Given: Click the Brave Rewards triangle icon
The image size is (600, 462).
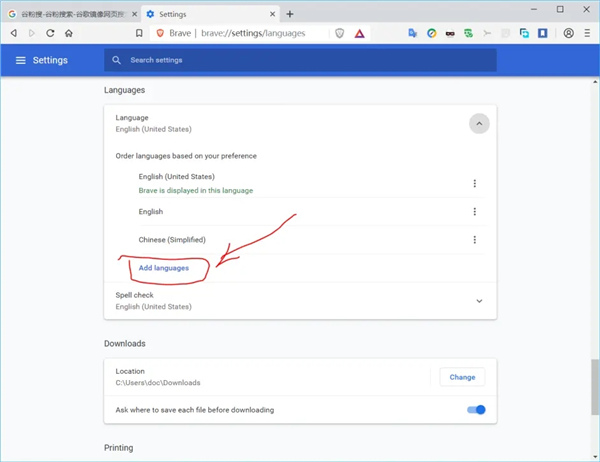Looking at the screenshot, I should click(x=359, y=33).
